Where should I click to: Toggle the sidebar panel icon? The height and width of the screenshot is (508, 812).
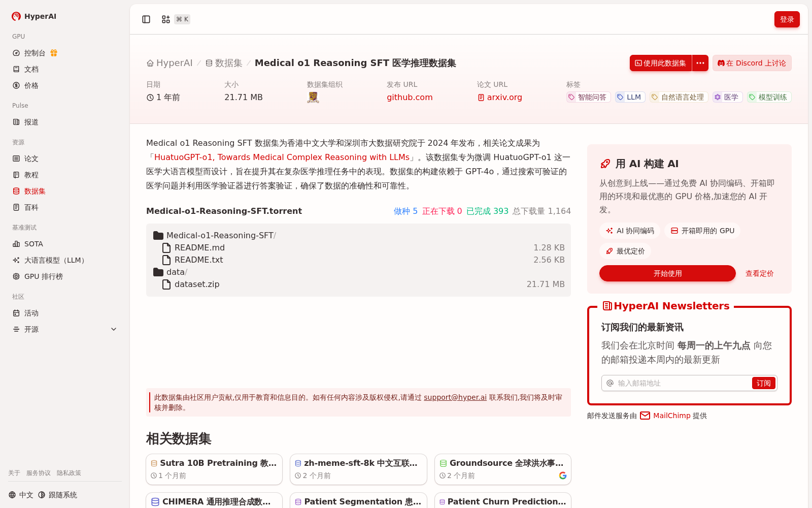[x=146, y=19]
